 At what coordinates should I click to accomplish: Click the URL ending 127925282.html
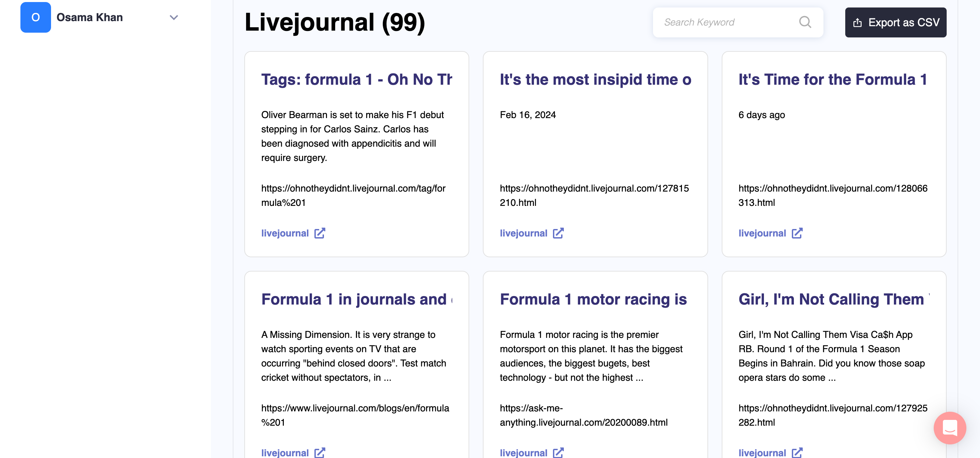pos(833,415)
